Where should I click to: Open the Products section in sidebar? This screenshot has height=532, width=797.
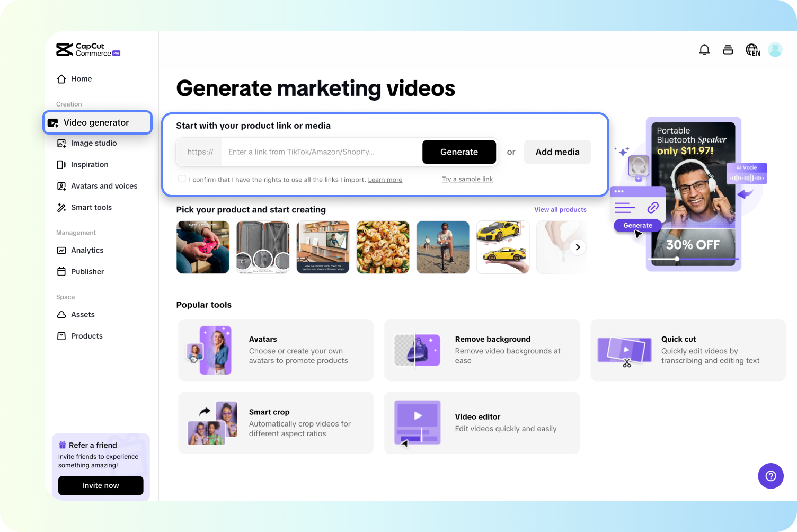click(86, 335)
